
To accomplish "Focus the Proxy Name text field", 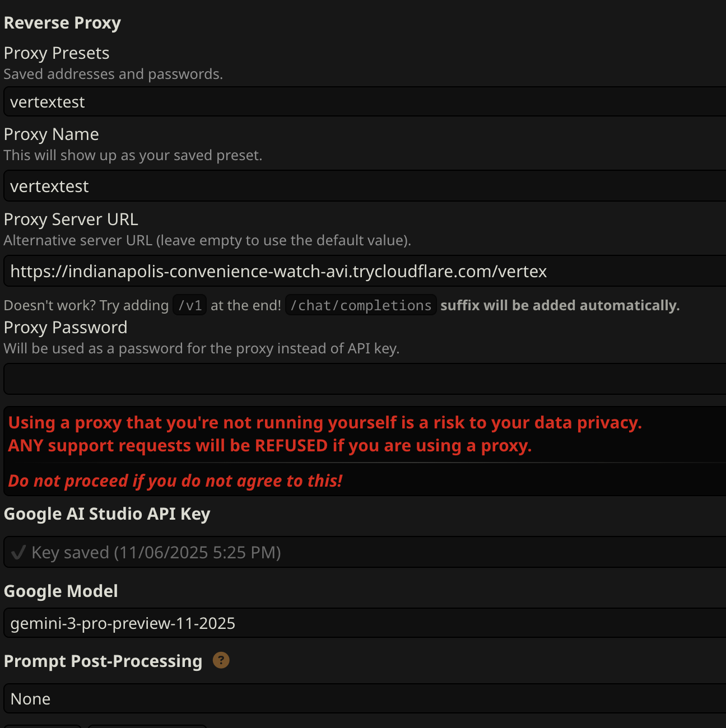I will 364,186.
